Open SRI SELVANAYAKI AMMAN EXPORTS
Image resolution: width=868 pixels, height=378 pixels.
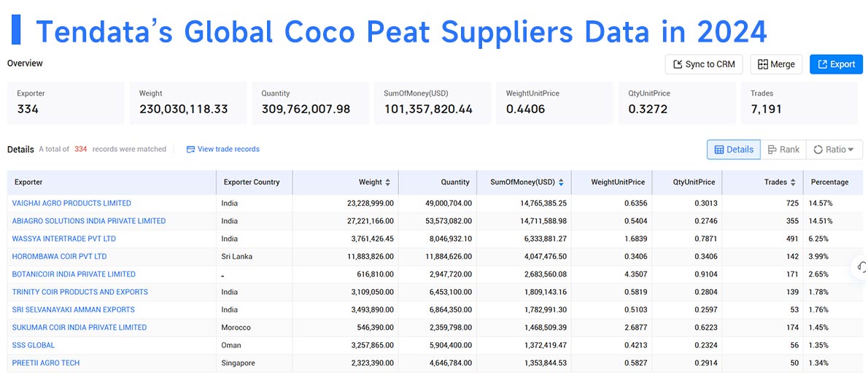pos(73,309)
